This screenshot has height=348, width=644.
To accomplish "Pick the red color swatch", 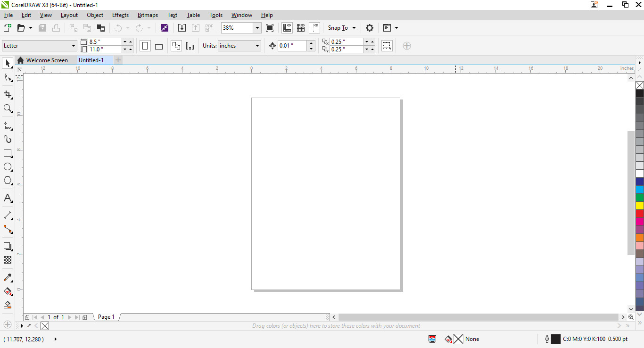I will (x=640, y=214).
